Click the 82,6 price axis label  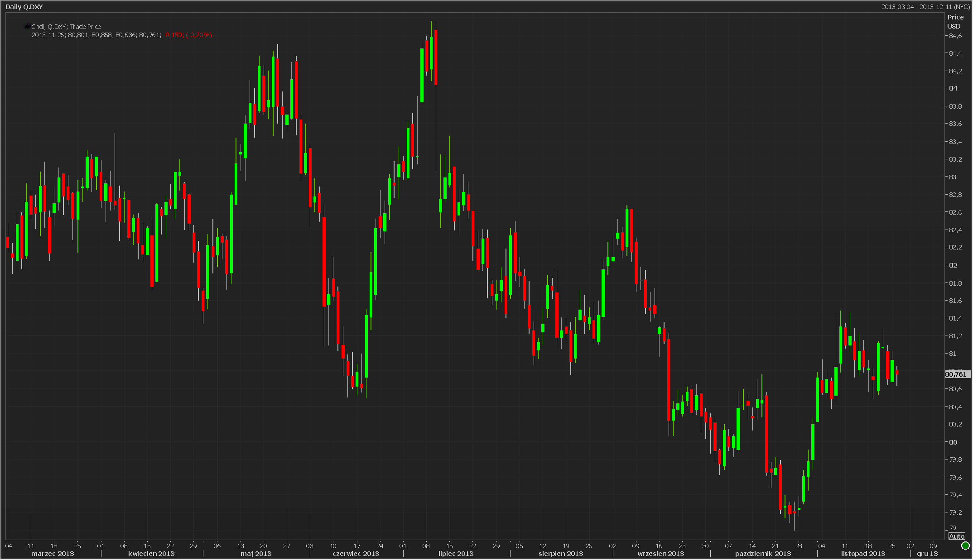[955, 212]
